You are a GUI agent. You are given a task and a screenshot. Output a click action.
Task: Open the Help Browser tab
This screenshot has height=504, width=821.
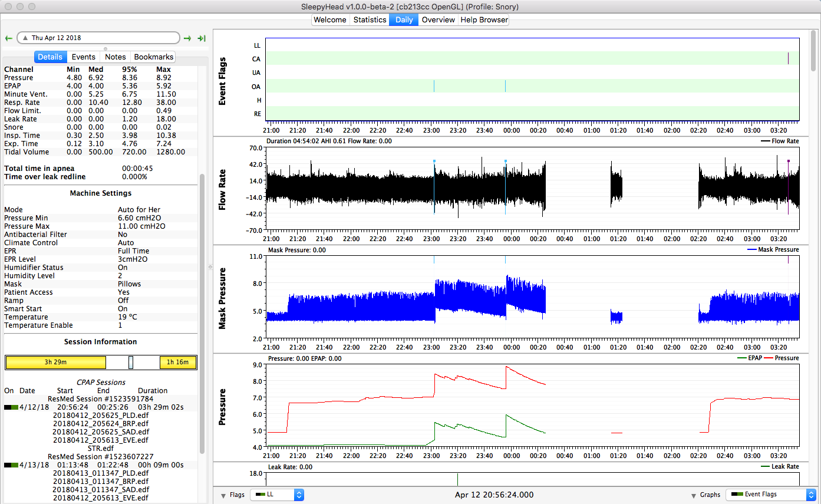484,19
